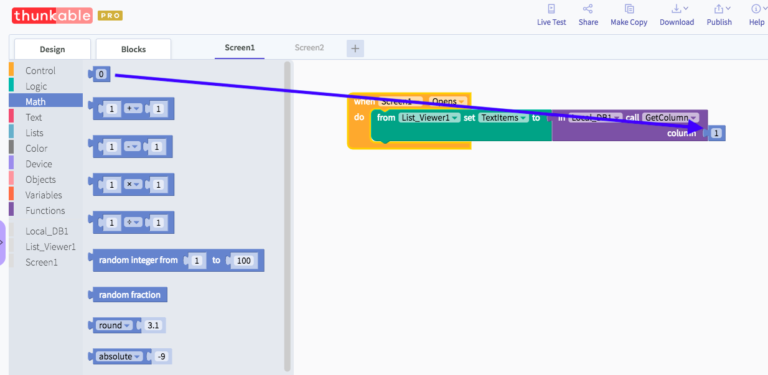Switch to the Design tab

tap(52, 49)
